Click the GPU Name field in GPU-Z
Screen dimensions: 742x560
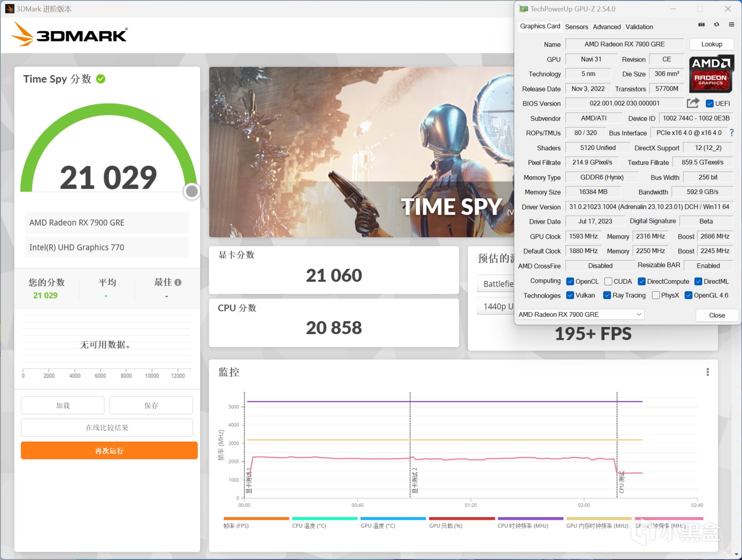tap(624, 44)
